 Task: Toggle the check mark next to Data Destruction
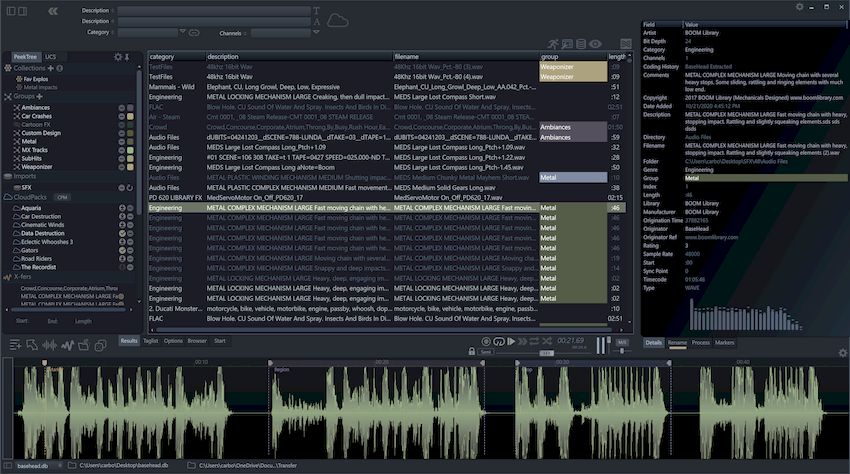click(120, 231)
